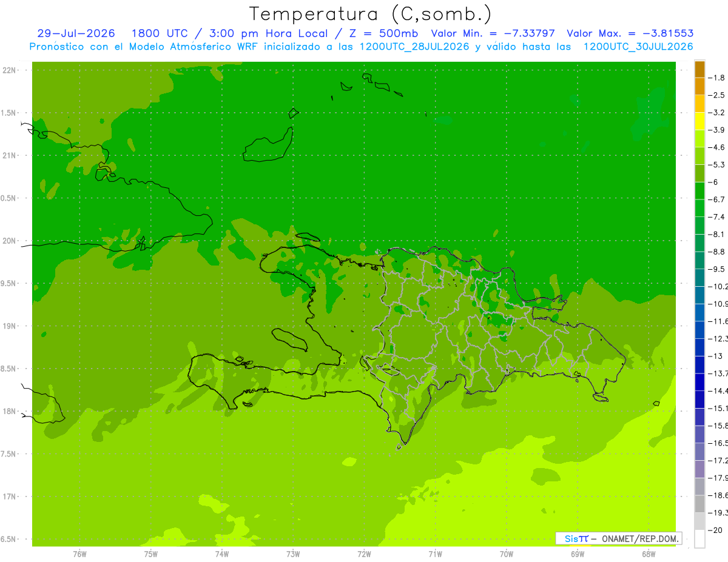This screenshot has height=562, width=728.
Task: Click "Valor Max. = -3.81553" text
Action: [x=630, y=33]
